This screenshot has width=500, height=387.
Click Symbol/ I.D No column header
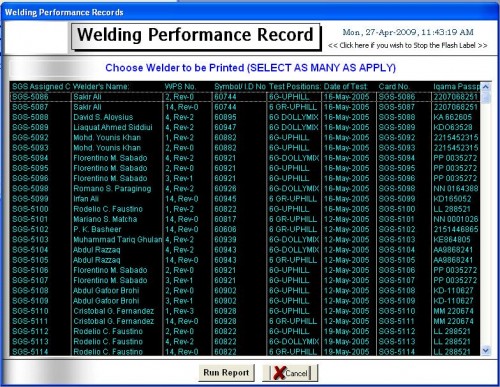(x=240, y=87)
